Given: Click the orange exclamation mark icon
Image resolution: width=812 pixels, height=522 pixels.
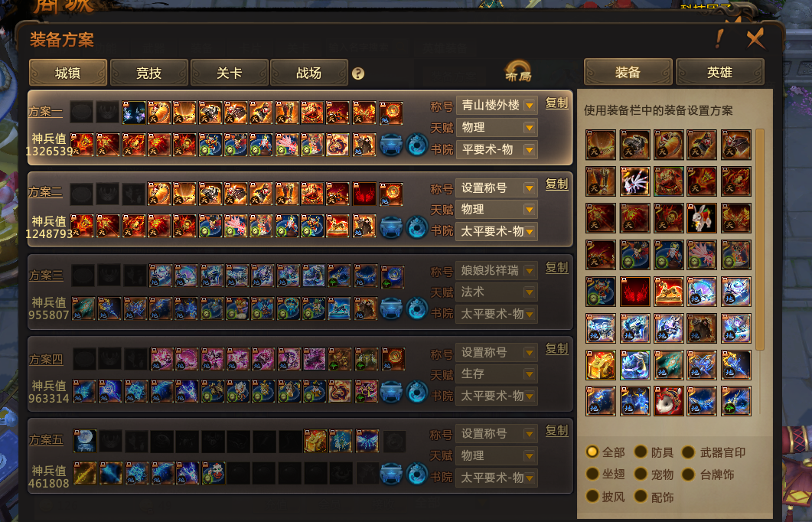Looking at the screenshot, I should 719,38.
